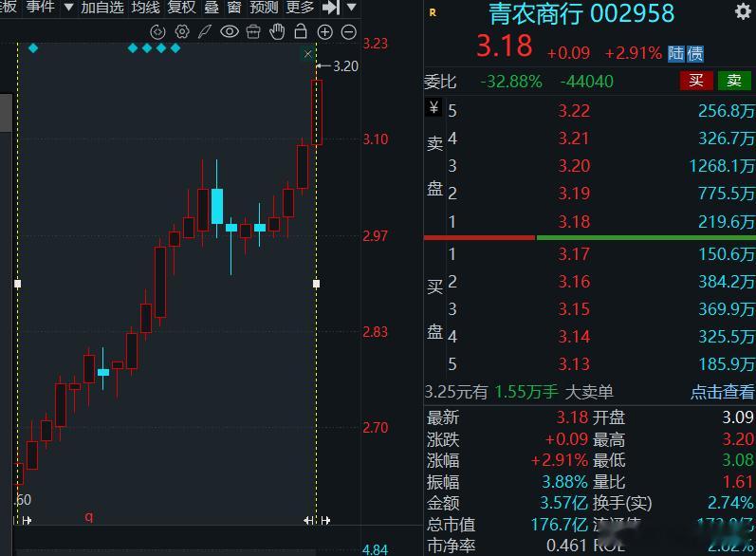Open the toolbox icon

(253, 32)
